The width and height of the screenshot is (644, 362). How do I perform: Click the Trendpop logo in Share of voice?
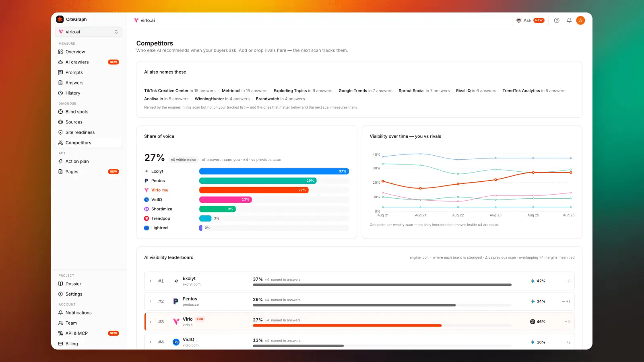click(147, 218)
